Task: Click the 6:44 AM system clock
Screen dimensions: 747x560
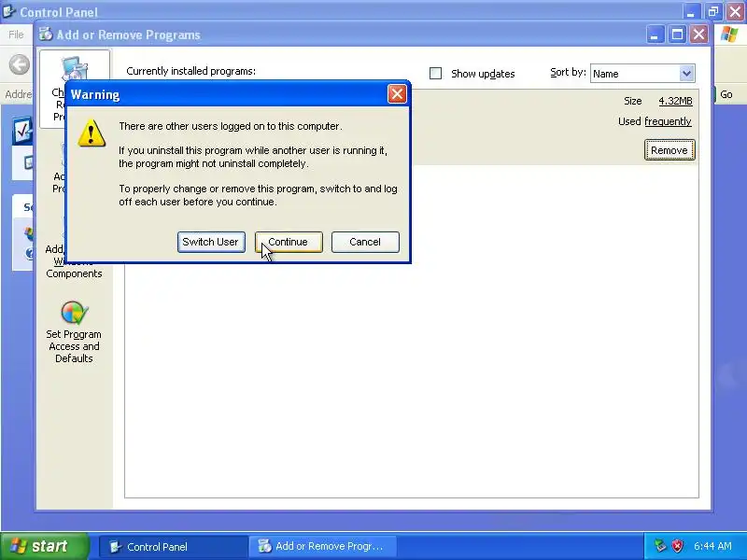Action: pos(712,546)
